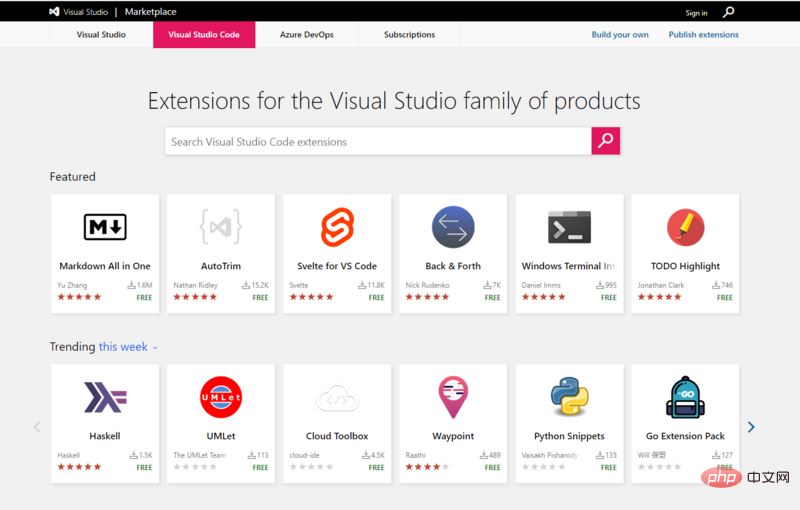Open the Windows Terminal icon
This screenshot has height=510, width=800.
pyautogui.click(x=569, y=227)
